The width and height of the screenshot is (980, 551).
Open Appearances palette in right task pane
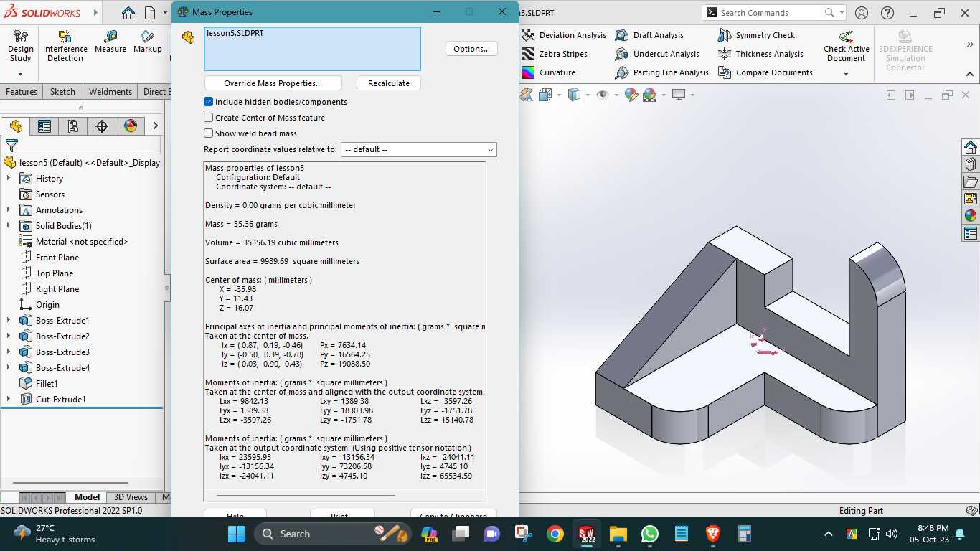[x=971, y=216]
